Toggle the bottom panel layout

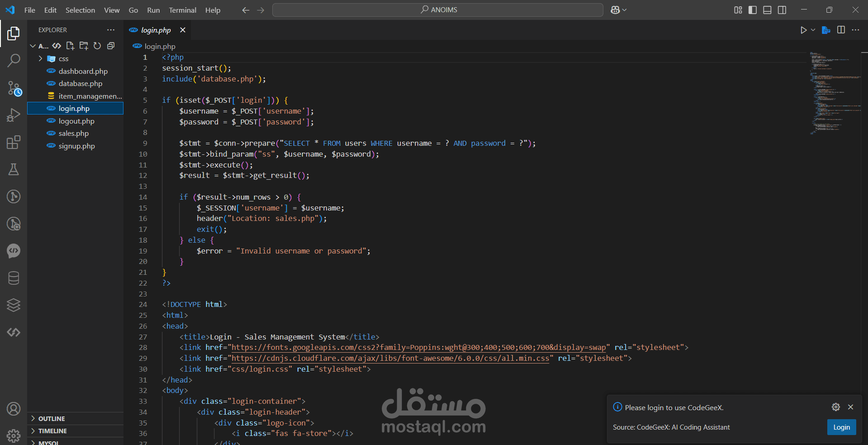[767, 10]
